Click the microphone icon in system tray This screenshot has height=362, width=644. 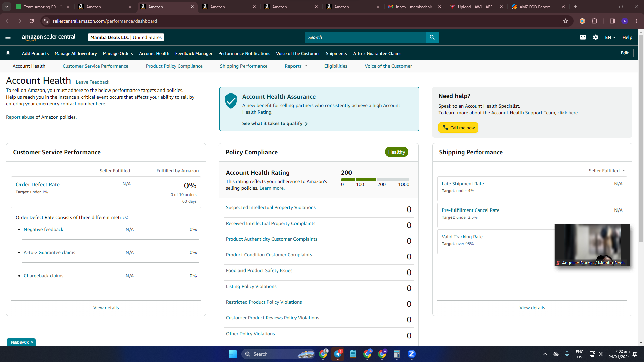coord(567,354)
